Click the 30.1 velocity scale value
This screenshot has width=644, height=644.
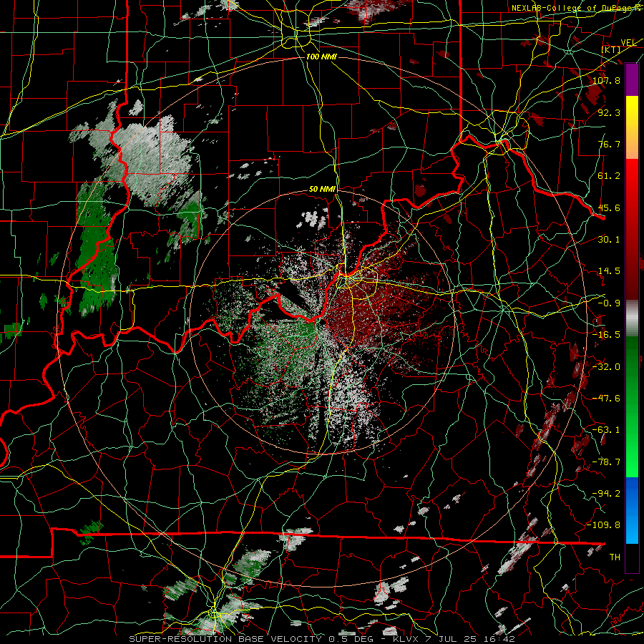(x=609, y=240)
